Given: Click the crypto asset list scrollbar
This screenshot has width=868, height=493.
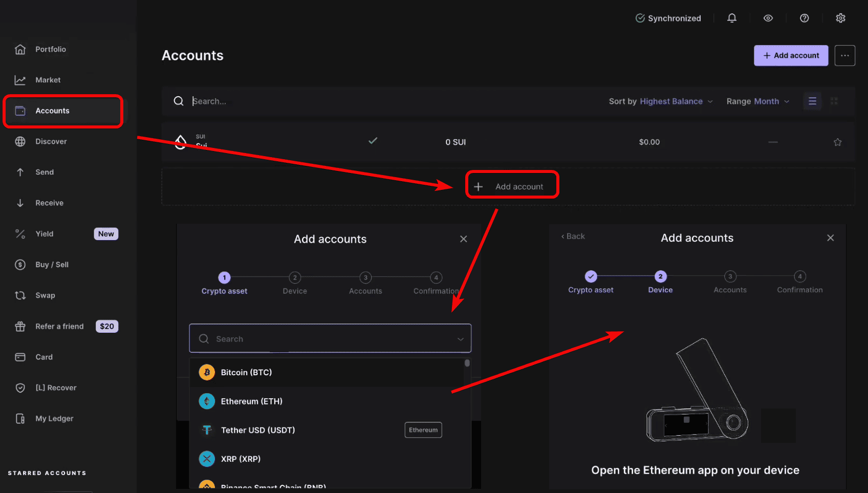Looking at the screenshot, I should 467,363.
